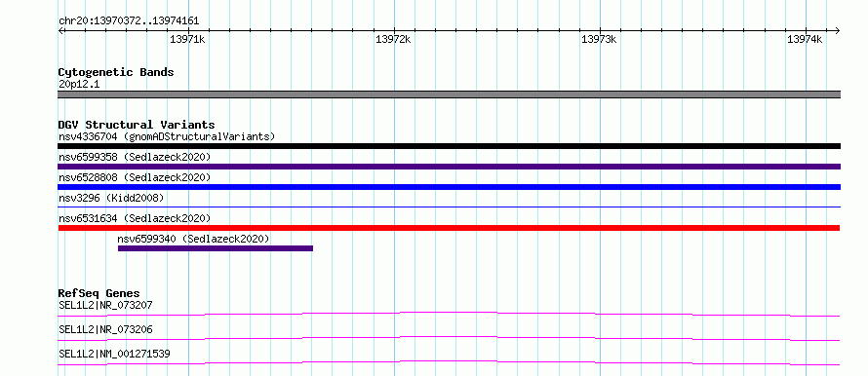Click the Cytogenetic Bands track title

pyautogui.click(x=116, y=72)
